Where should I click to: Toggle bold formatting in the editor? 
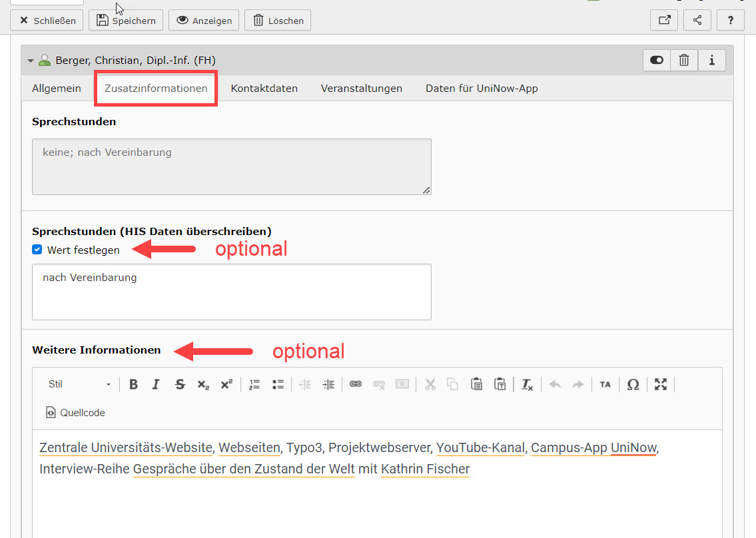[133, 384]
